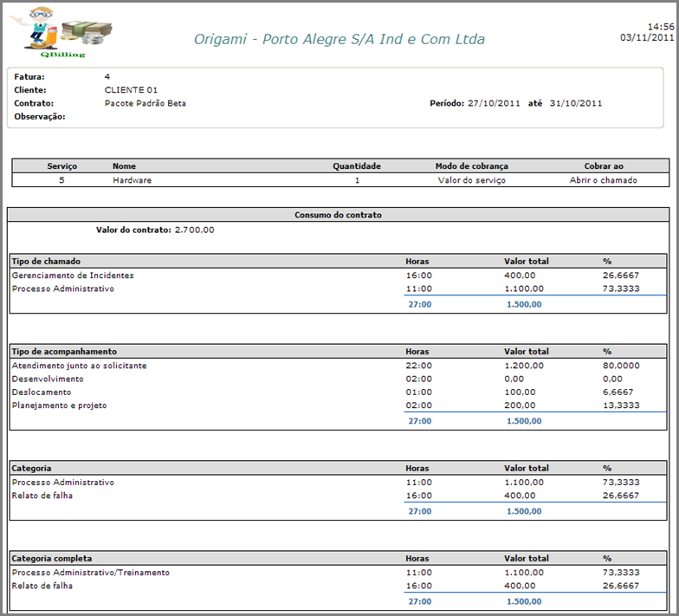Click the Cliente value CLIENTE 01

point(132,90)
